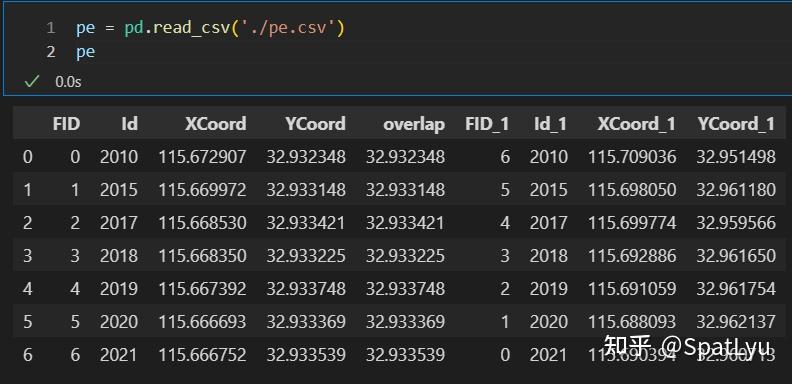
Task: Select YCoord_1 cell 32.962137 in row 5
Action: 736,321
